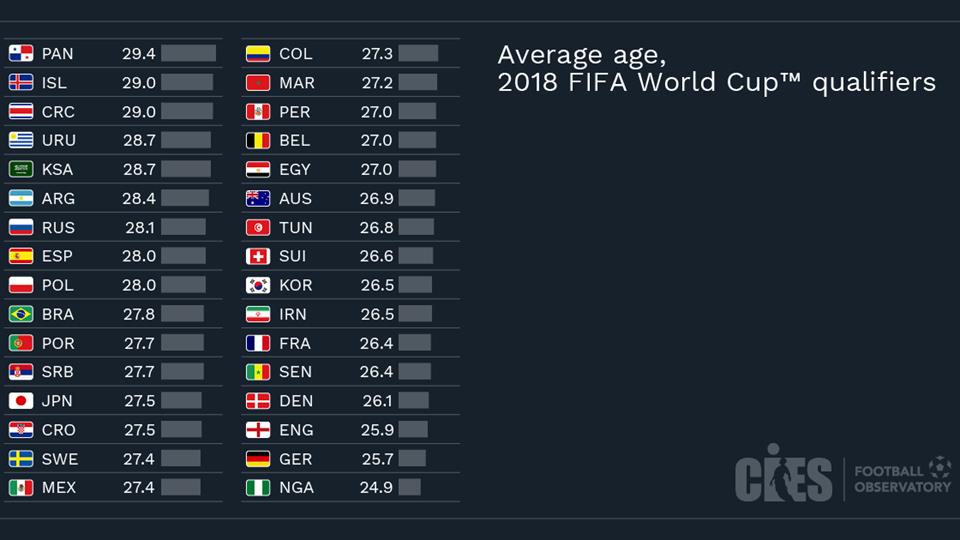This screenshot has width=960, height=540.
Task: Click the CIES Football Observatory logo
Action: pyautogui.click(x=842, y=476)
